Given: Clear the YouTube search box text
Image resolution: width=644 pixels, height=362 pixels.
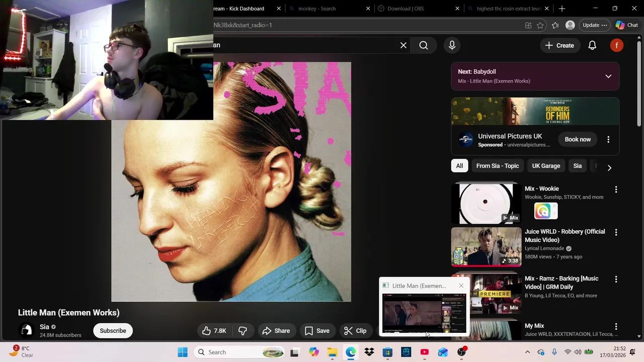Looking at the screenshot, I should pyautogui.click(x=404, y=45).
